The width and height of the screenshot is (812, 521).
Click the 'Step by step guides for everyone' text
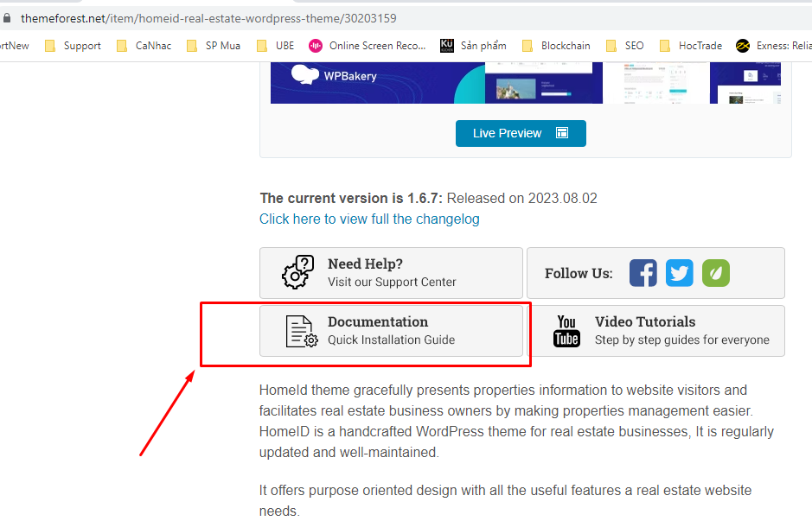[x=682, y=340]
